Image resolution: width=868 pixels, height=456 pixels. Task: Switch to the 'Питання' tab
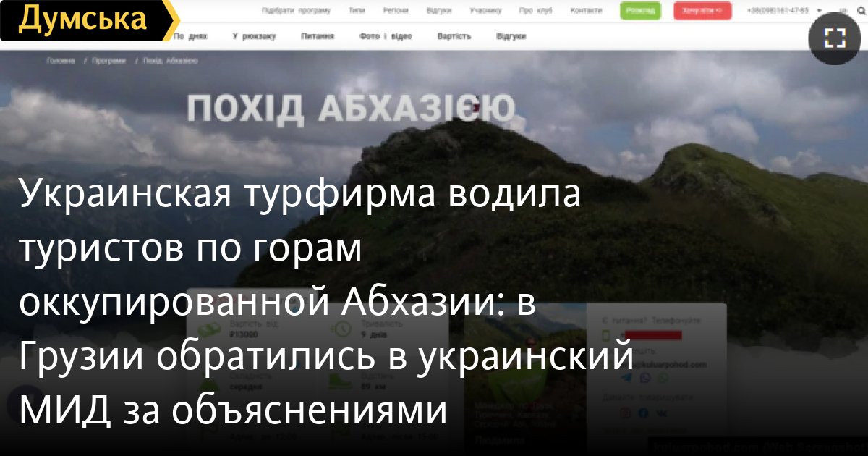(x=318, y=36)
